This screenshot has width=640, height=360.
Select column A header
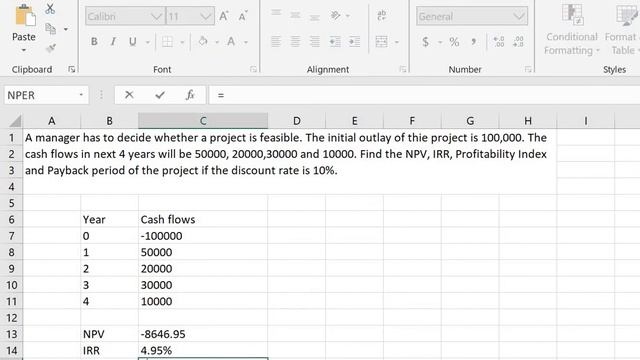[x=51, y=121]
